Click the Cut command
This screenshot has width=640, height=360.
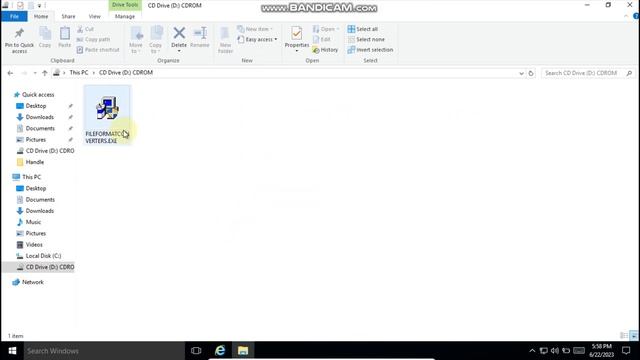click(x=85, y=29)
